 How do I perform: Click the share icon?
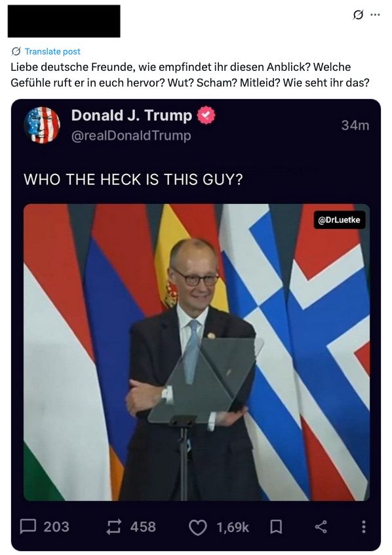tap(321, 527)
